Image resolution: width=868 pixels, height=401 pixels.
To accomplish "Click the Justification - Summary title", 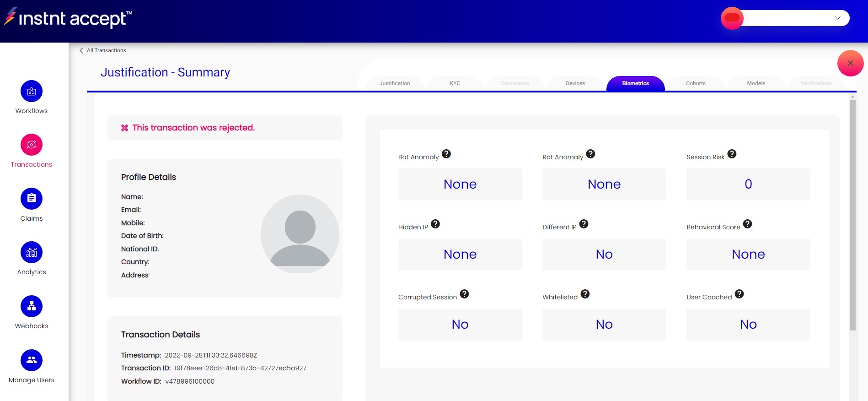I will 166,72.
